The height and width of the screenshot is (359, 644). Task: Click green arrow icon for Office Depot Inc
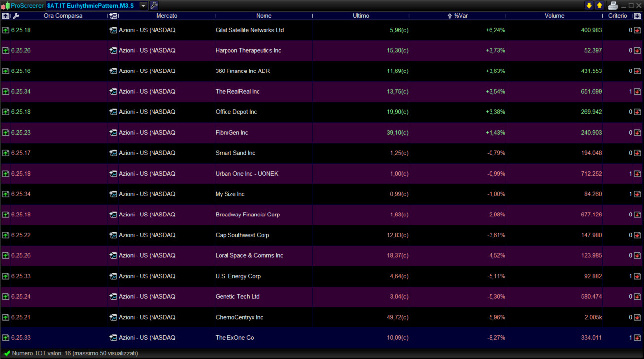tap(6, 112)
